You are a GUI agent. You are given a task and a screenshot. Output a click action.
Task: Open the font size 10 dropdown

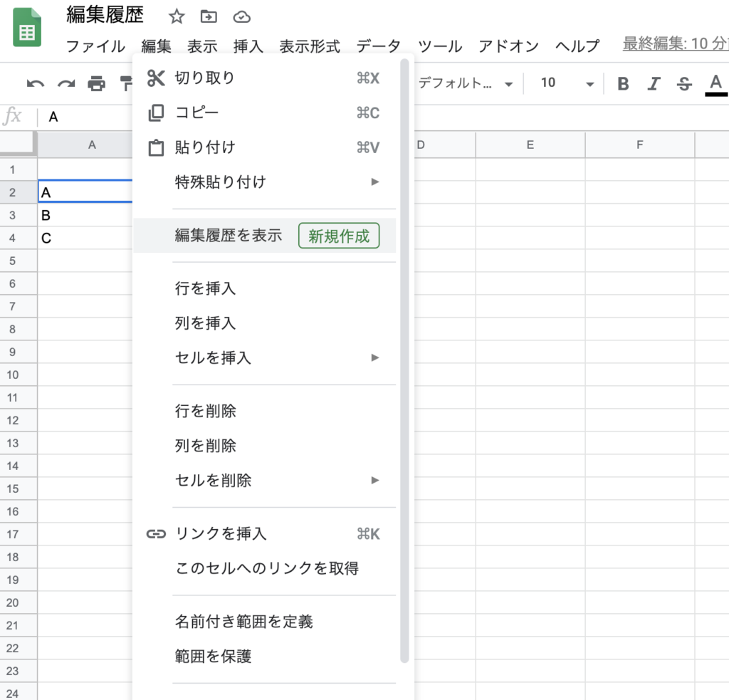point(567,83)
